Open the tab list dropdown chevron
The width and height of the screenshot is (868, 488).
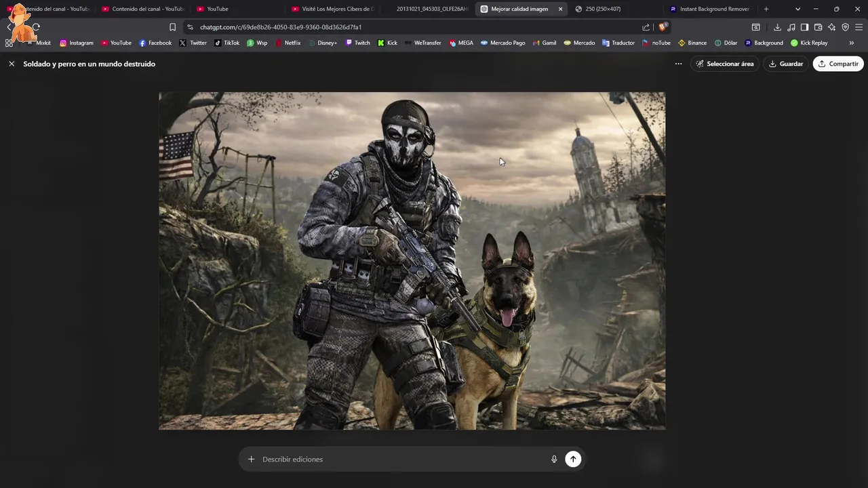(797, 9)
